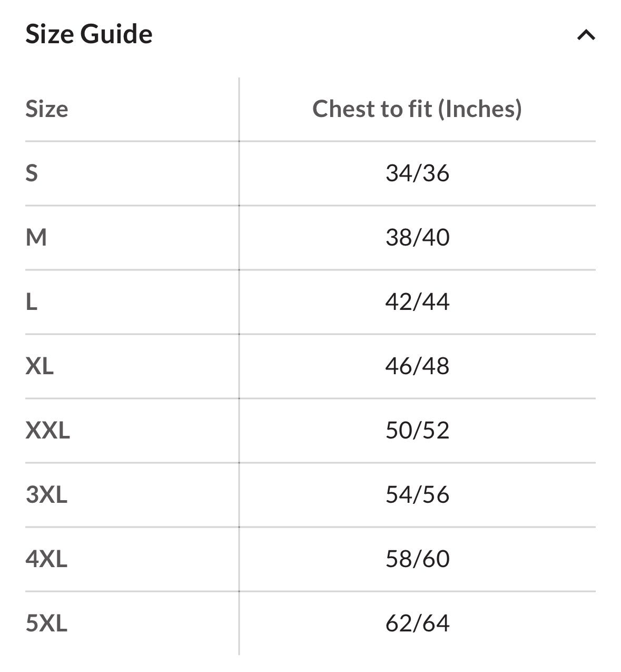The image size is (621, 672).
Task: Click the 50/52 chest measurement
Action: pyautogui.click(x=417, y=431)
